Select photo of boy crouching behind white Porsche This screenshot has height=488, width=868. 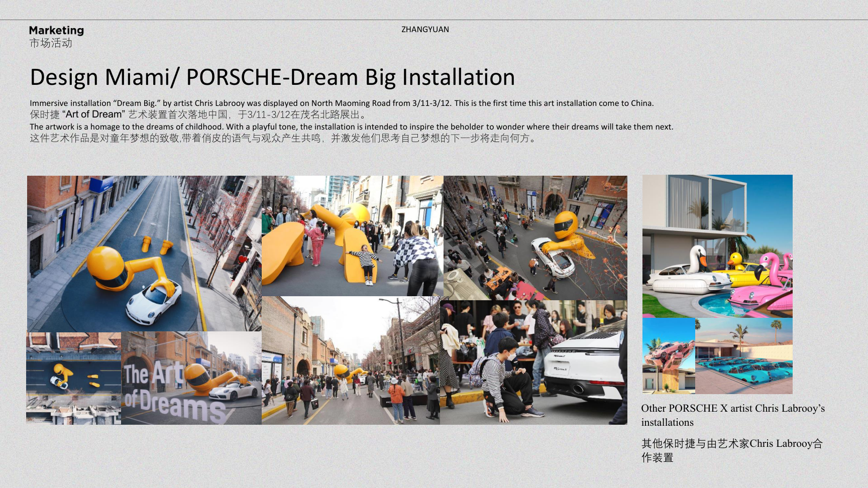533,362
